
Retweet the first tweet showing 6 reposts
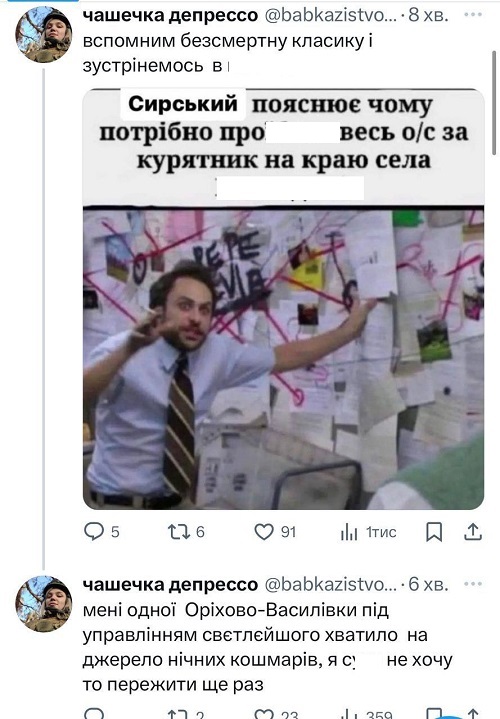tap(179, 531)
